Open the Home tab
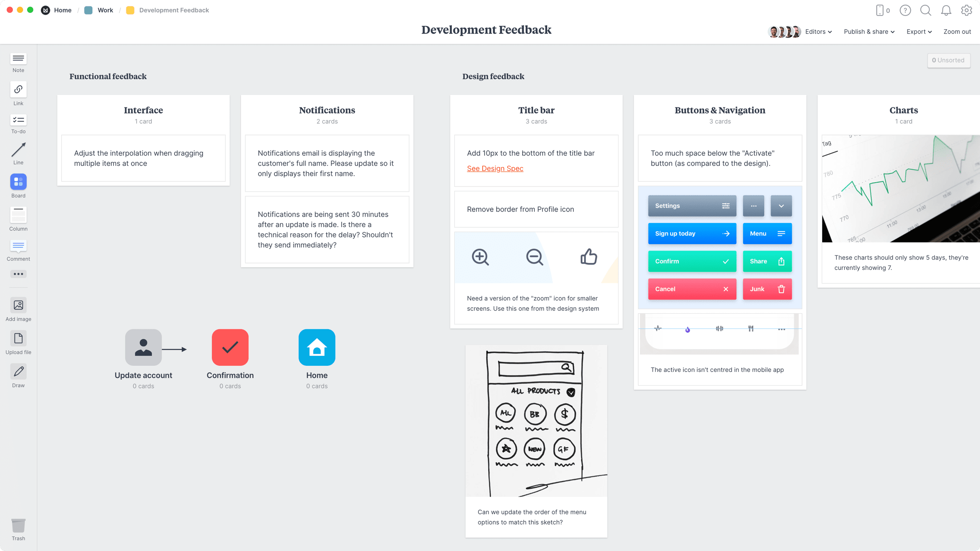 coord(62,10)
